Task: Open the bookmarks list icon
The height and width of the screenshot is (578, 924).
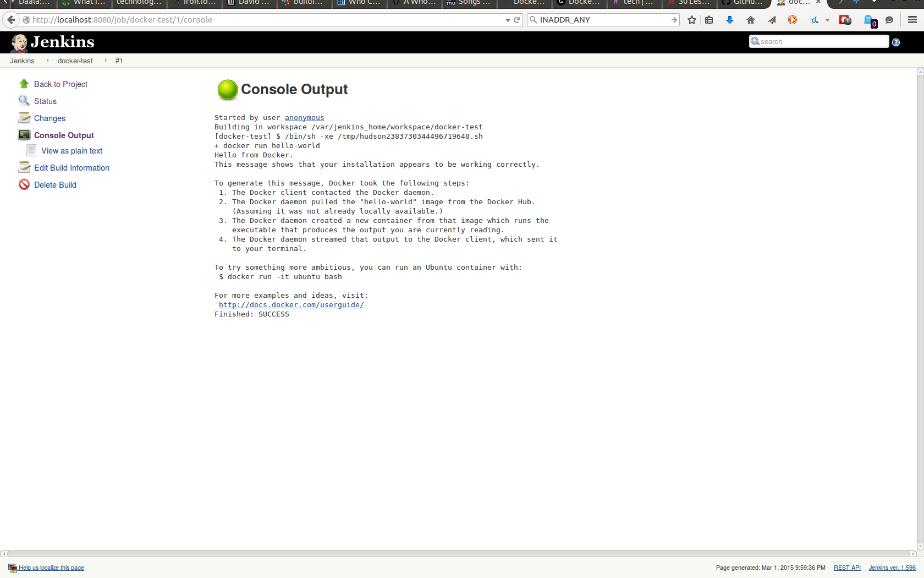Action: pos(709,20)
